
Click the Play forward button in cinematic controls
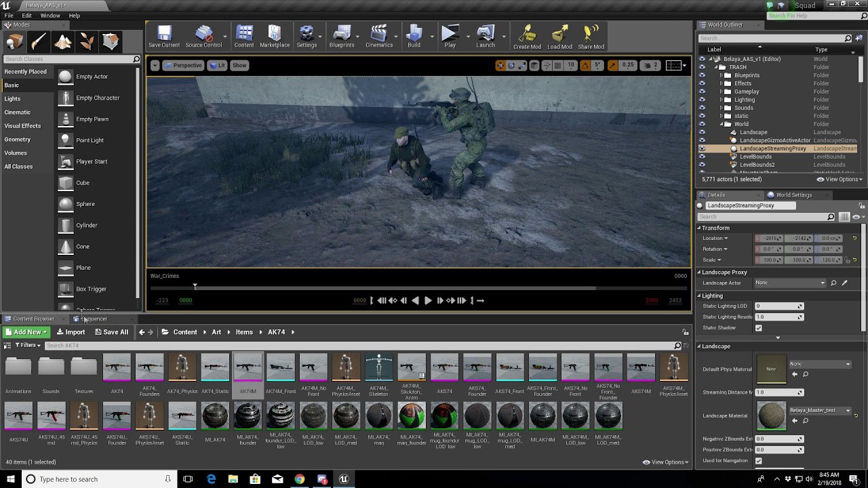[428, 300]
